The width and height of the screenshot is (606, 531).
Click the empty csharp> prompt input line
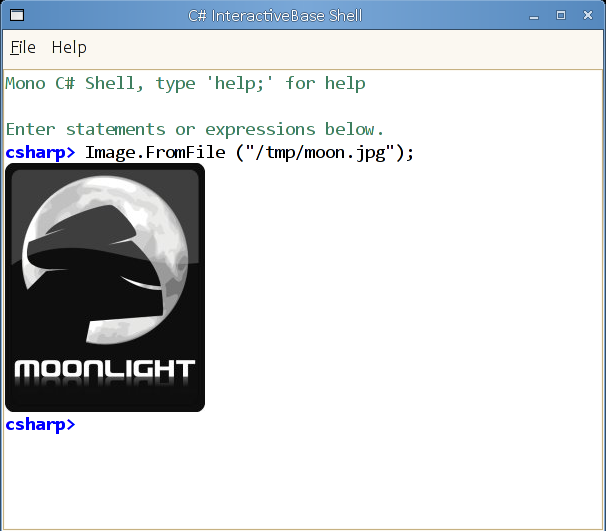303,424
